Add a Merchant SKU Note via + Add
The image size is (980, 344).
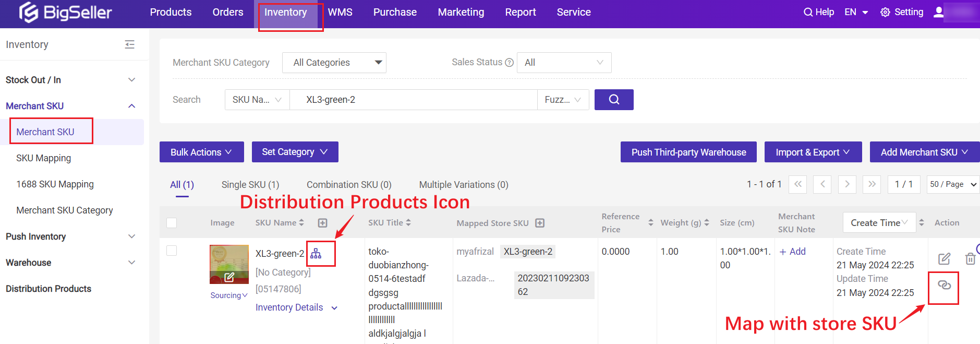[x=793, y=252]
